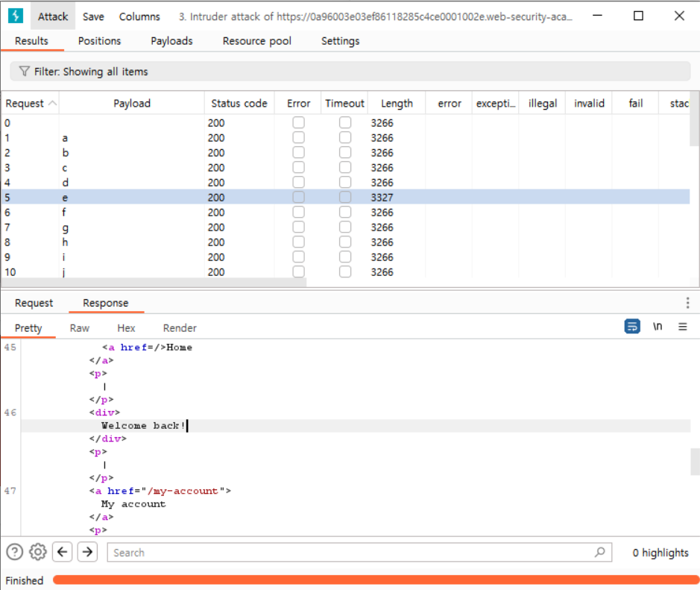
Task: Toggle Timeout checkbox for payload b
Action: coord(345,152)
